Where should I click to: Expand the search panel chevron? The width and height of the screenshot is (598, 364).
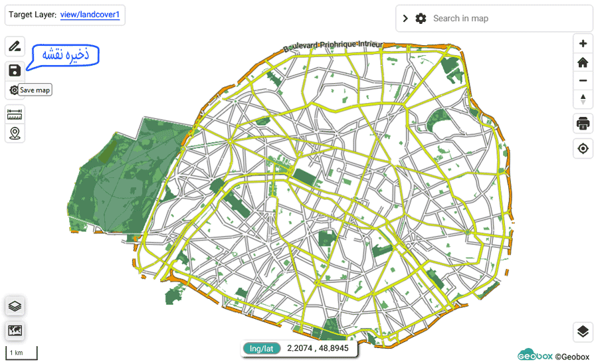(405, 19)
